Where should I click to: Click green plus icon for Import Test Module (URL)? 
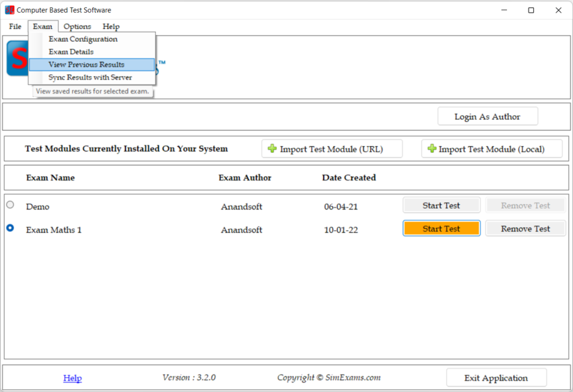(x=272, y=149)
